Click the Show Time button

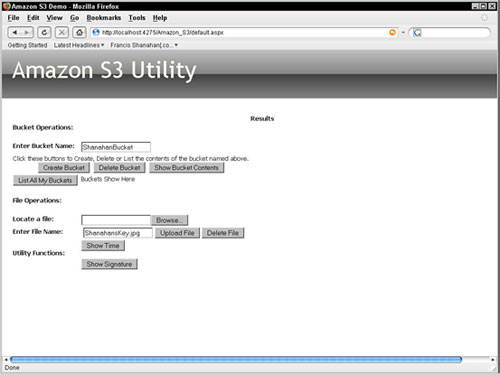pyautogui.click(x=103, y=246)
